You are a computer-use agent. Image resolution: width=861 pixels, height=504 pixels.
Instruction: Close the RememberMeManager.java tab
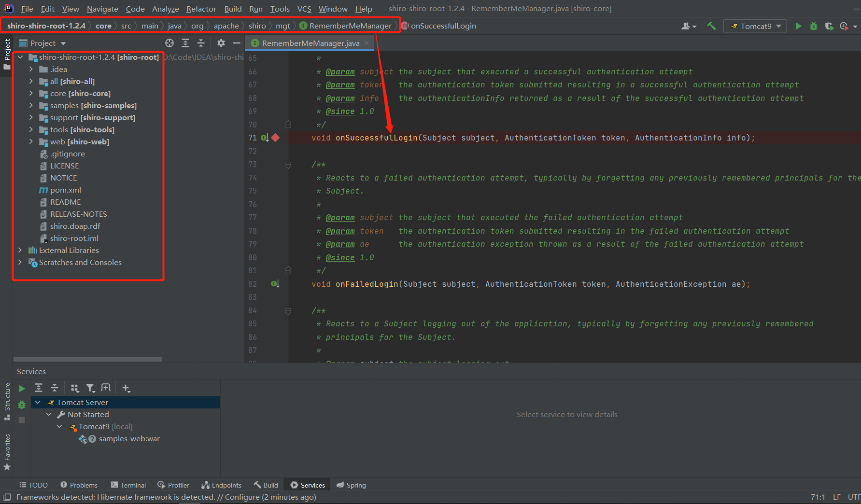(367, 43)
